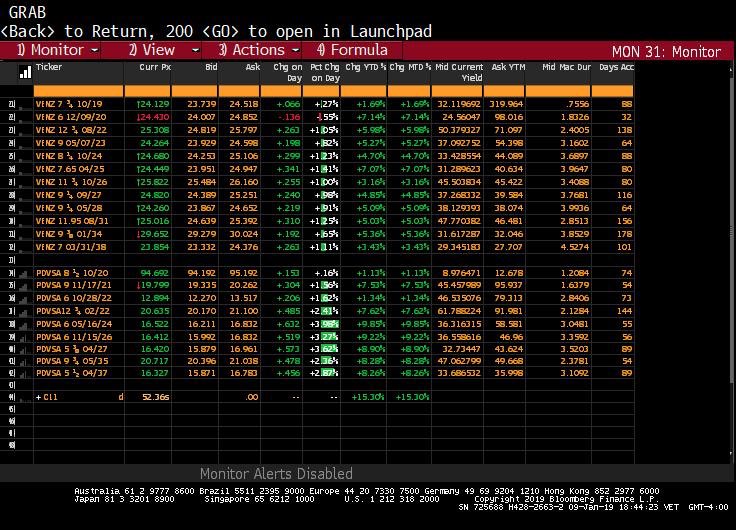Click the chart icon beside PDVSA 8 ½ 10/20
This screenshot has width=736, height=530.
pos(23,273)
